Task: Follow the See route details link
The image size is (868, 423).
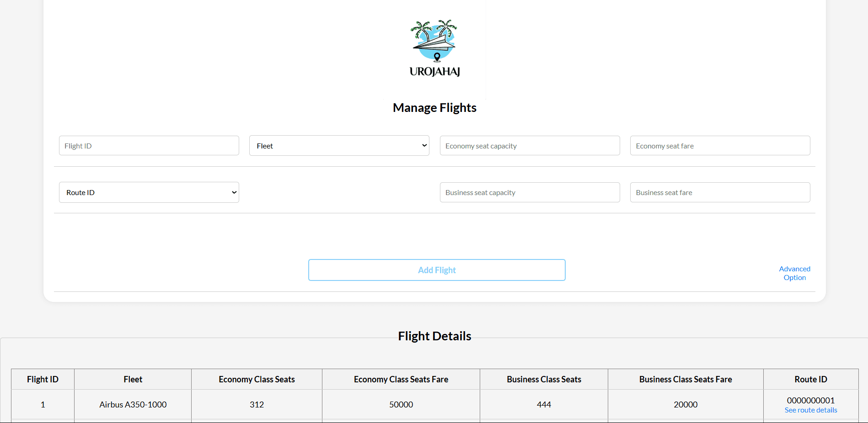Action: [x=810, y=410]
